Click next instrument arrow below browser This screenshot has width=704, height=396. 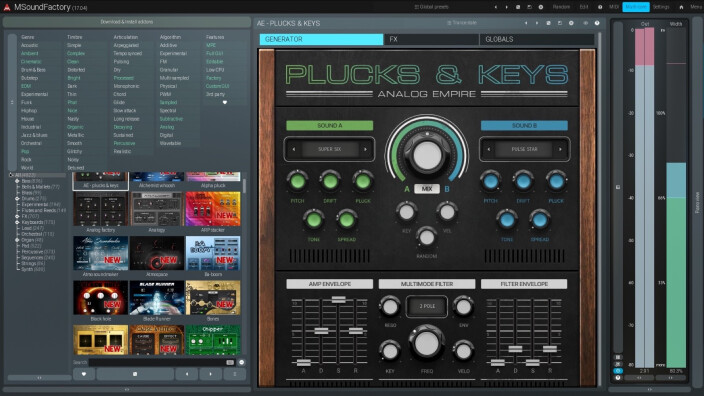pos(211,374)
